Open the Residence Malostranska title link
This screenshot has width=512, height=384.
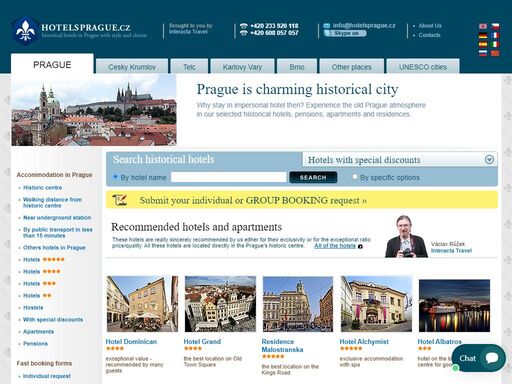click(x=282, y=346)
